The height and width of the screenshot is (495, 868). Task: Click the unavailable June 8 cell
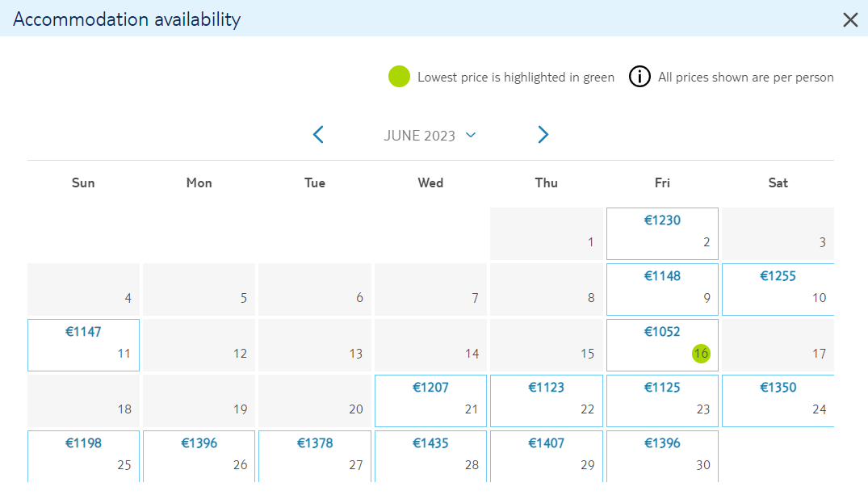(547, 290)
